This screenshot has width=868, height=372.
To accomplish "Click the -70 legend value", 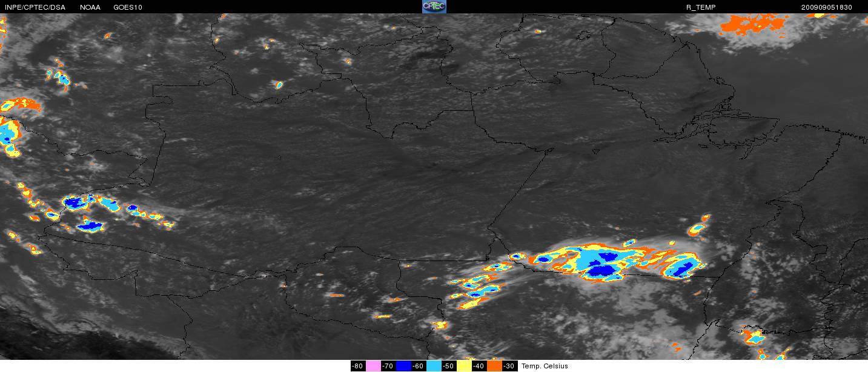I will coord(388,366).
